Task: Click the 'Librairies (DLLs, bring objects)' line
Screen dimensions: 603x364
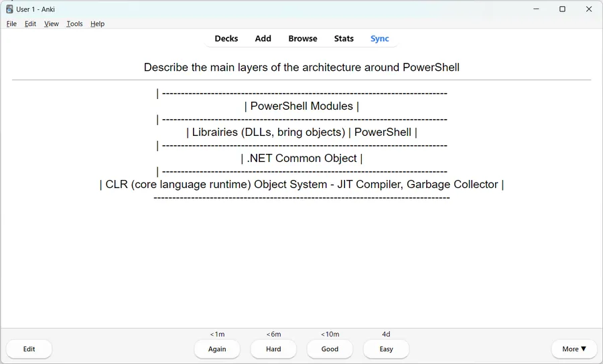Action: pos(301,132)
